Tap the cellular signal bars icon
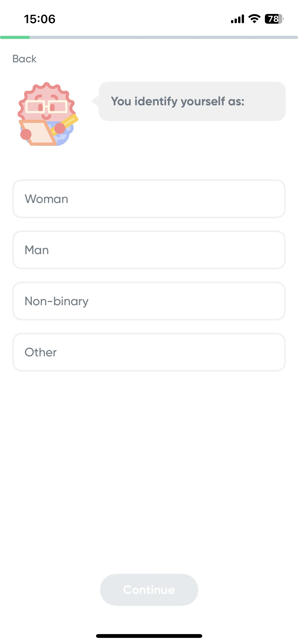298x644 pixels. 237,19
